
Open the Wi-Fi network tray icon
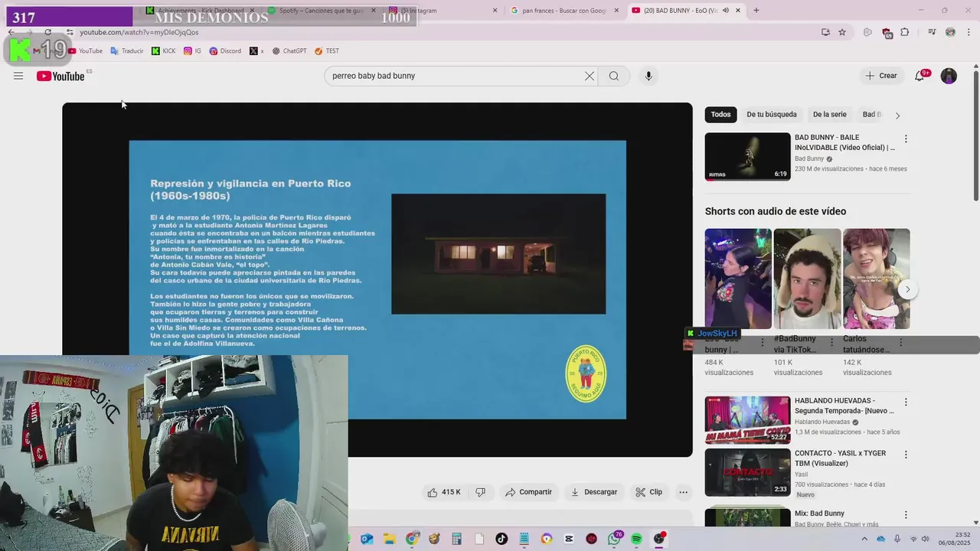pos(913,539)
